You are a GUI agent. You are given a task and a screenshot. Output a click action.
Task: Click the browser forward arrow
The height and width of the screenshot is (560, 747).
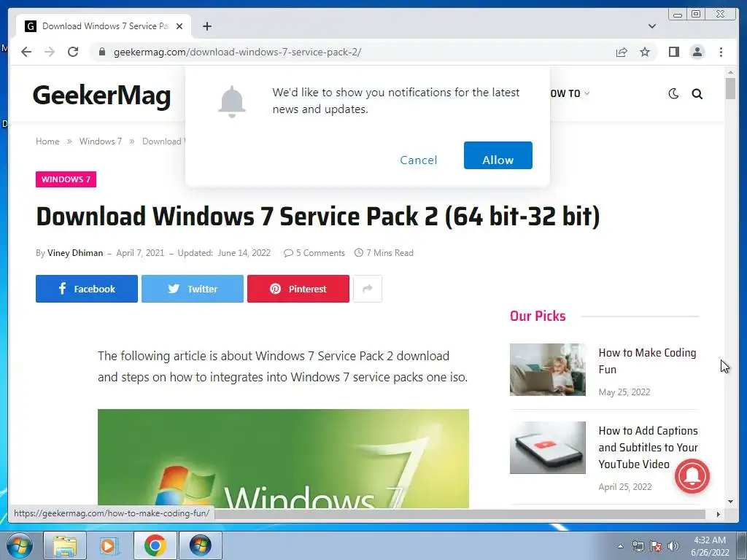click(50, 52)
